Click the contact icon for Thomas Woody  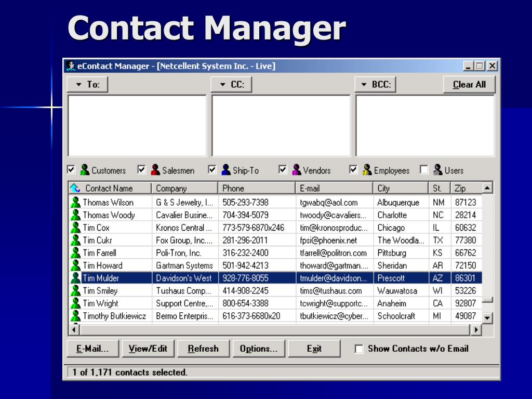(x=75, y=215)
